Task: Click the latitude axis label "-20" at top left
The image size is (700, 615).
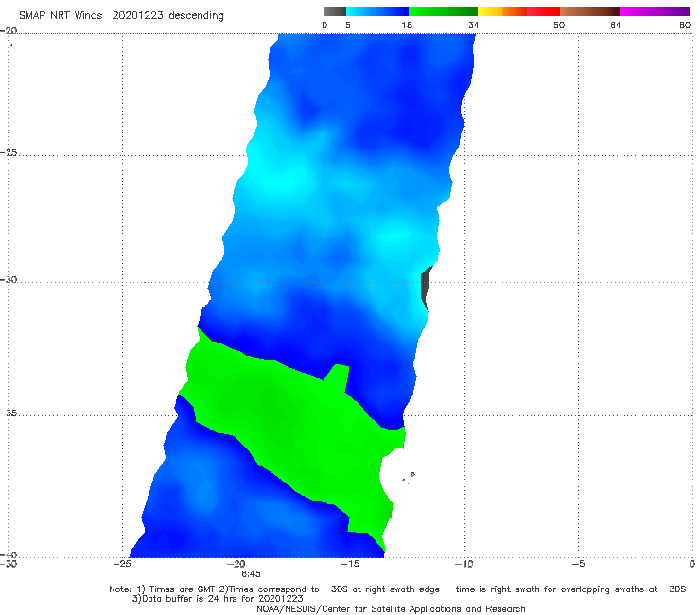Action: [x=9, y=31]
